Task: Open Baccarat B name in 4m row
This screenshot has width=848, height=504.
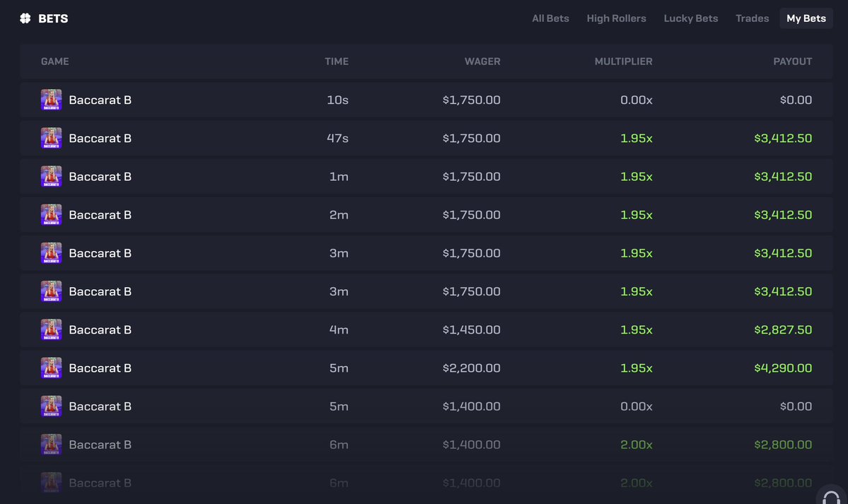Action: click(x=100, y=330)
